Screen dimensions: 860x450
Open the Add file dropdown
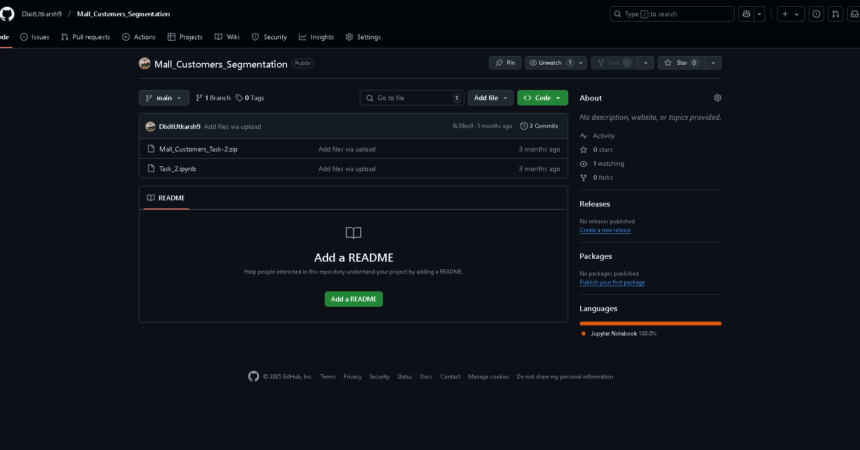(491, 98)
